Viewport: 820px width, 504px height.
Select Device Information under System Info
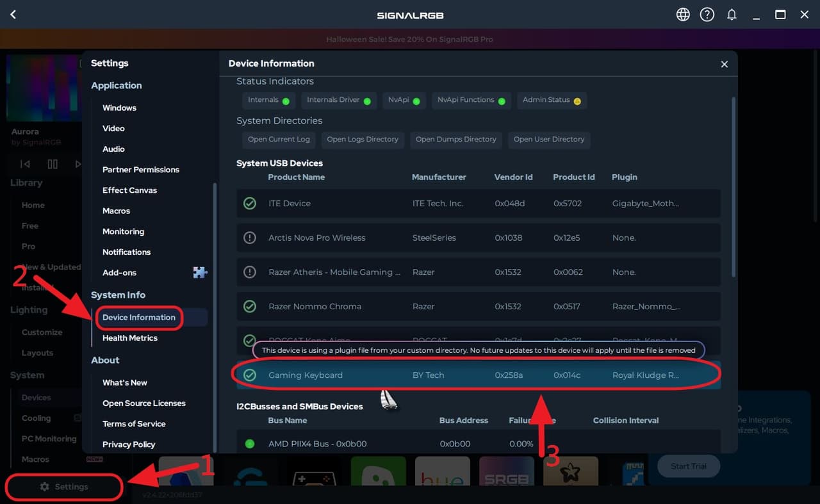(139, 318)
